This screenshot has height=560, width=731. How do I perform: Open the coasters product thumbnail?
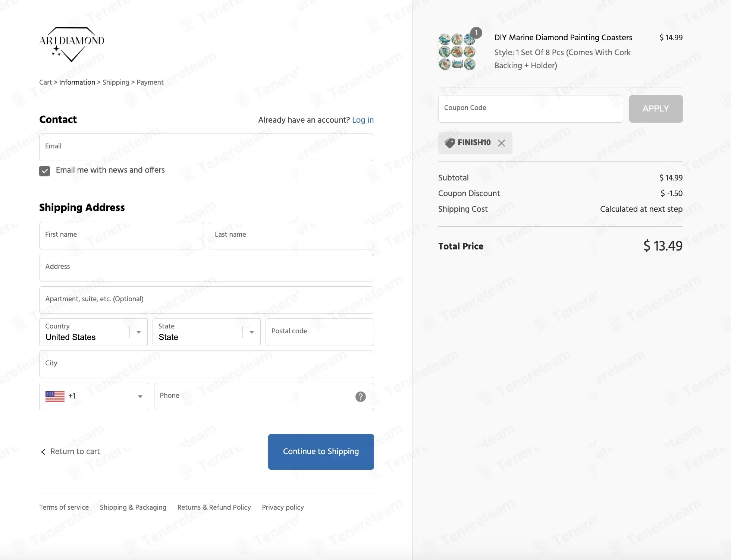point(457,52)
